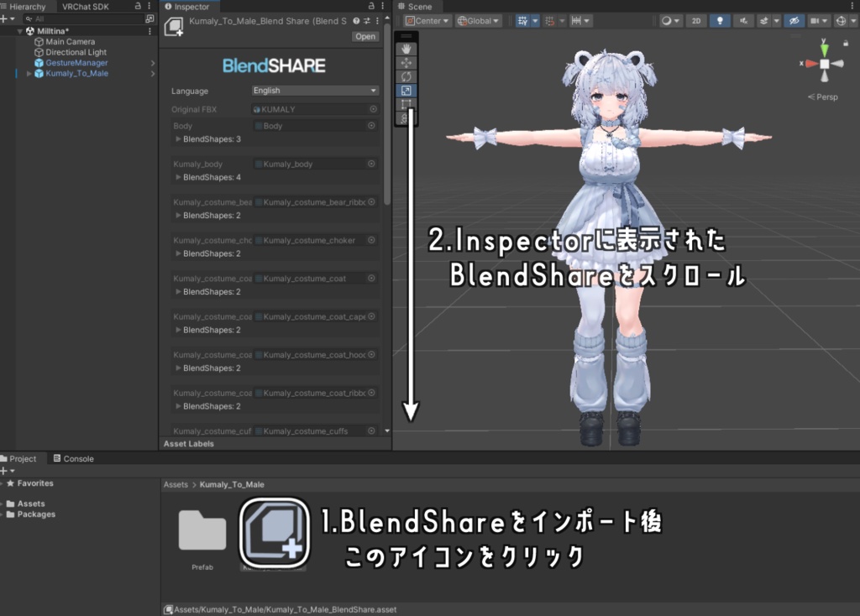Viewport: 860px width, 616px height.
Task: Select the Hand (View) tool
Action: coord(406,49)
